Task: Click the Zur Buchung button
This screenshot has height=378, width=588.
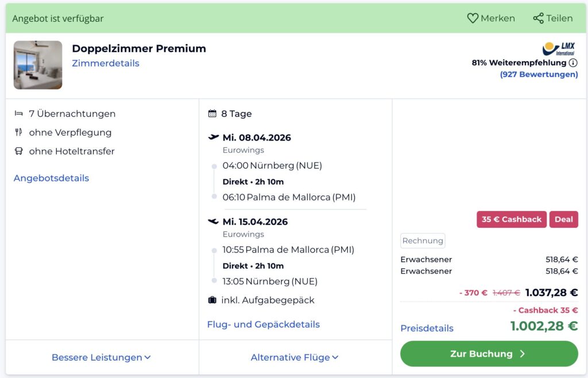Action: tap(489, 354)
